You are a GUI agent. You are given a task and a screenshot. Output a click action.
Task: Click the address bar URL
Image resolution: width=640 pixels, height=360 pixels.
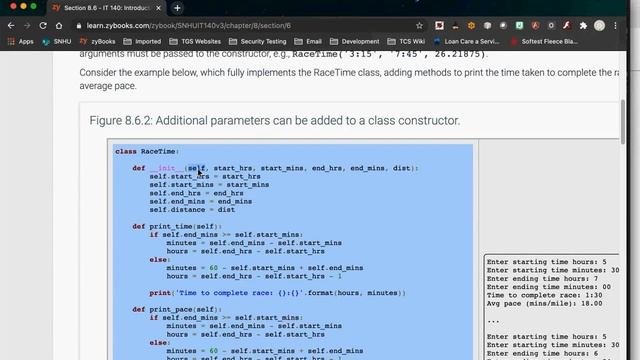pos(189,25)
